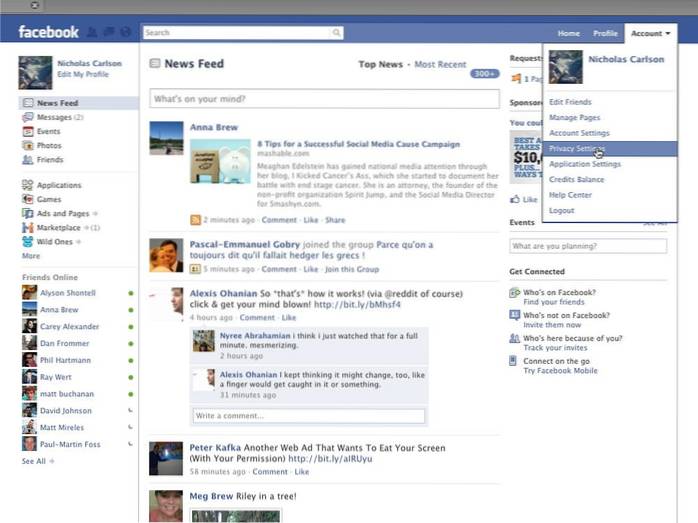The image size is (698, 523).
Task: Expand See All friends online
Action: (x=37, y=461)
